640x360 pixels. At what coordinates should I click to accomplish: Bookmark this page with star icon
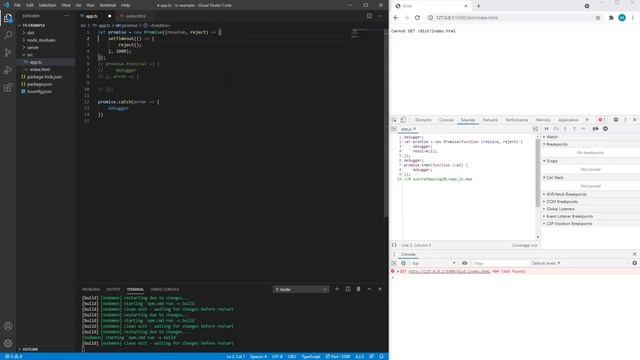[598, 18]
